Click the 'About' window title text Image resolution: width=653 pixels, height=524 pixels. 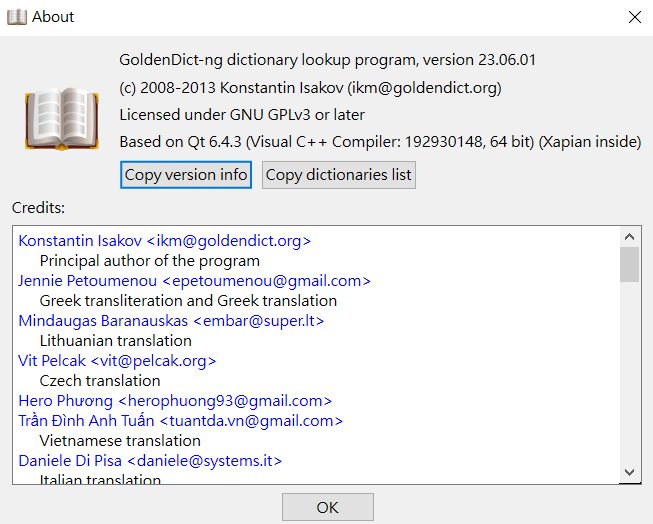[x=53, y=17]
